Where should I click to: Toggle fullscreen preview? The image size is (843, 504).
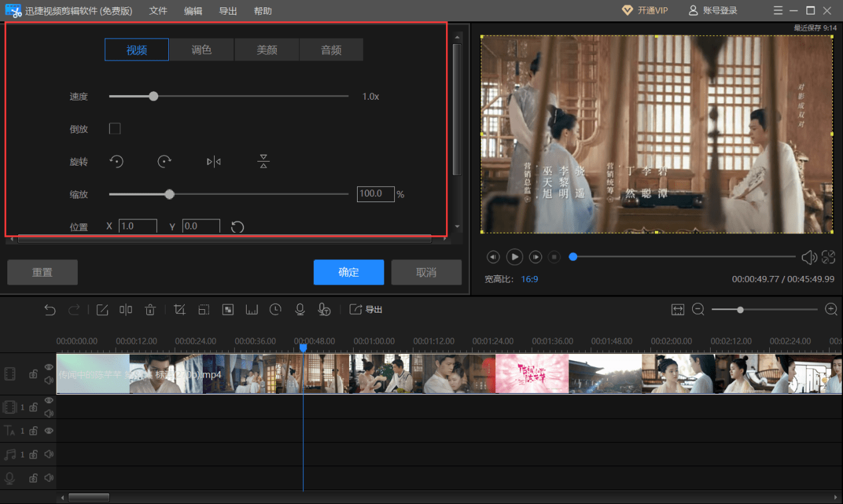pos(828,257)
